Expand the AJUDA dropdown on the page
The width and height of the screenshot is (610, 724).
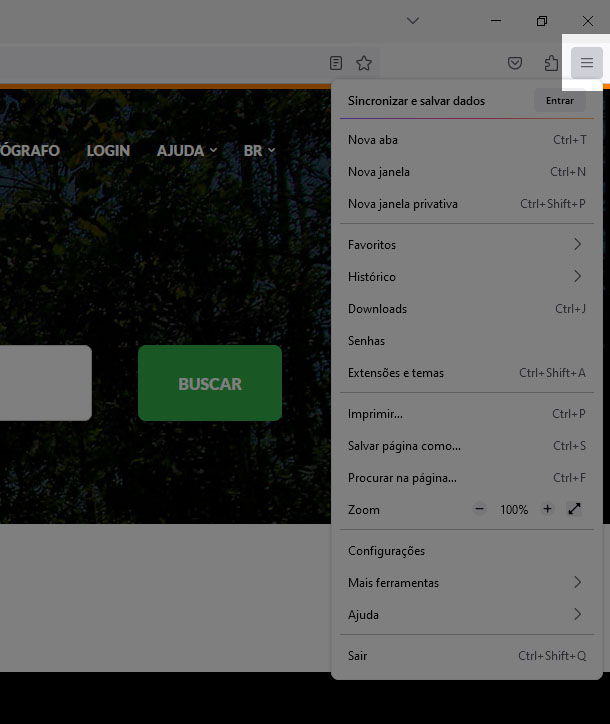point(187,151)
